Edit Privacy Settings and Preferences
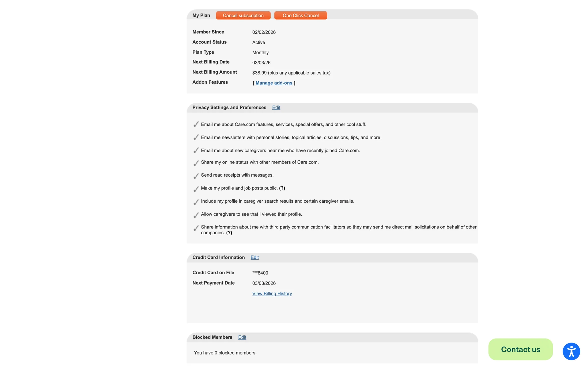This screenshot has height=368, width=588. pos(276,107)
